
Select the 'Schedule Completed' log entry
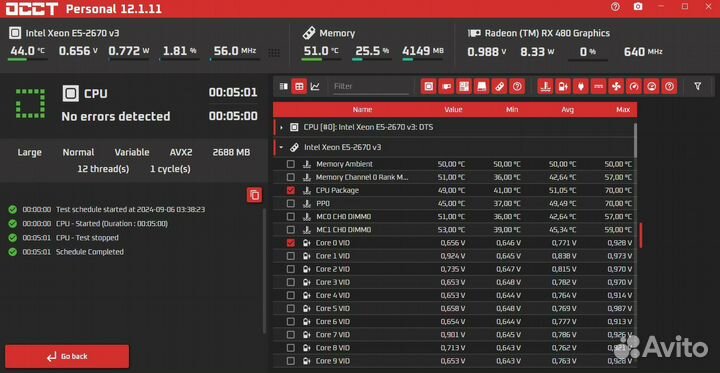click(x=90, y=252)
